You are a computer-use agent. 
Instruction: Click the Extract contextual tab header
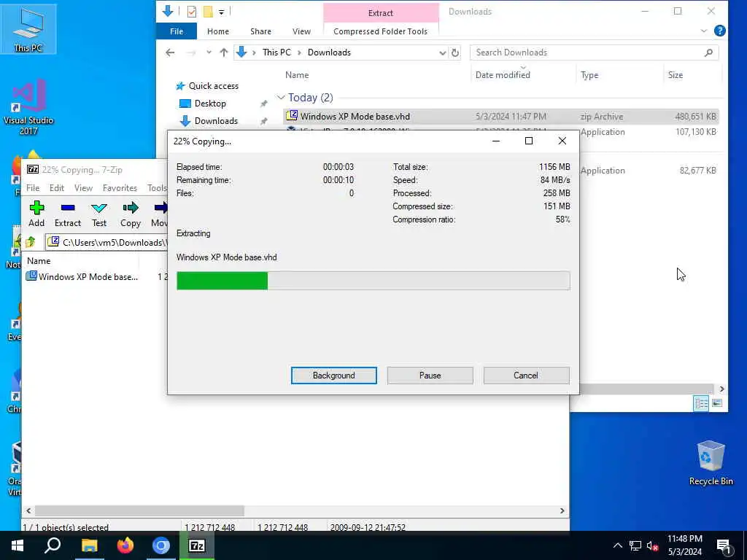point(381,13)
